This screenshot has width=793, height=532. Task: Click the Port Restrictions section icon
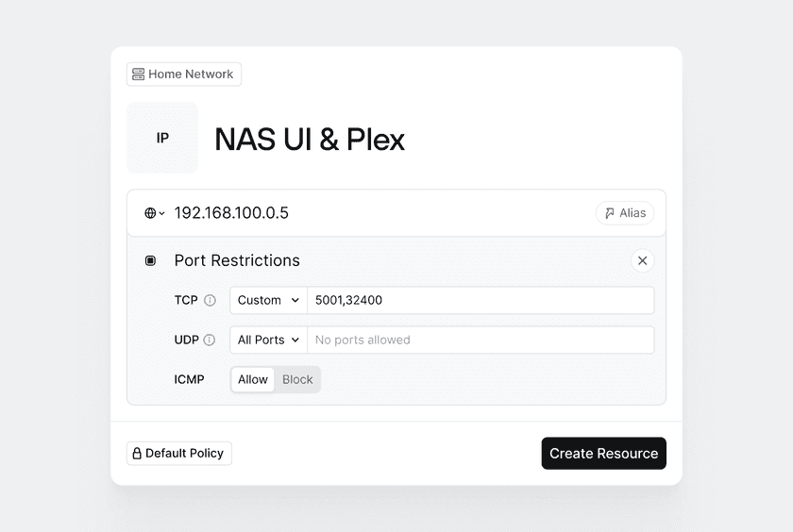150,260
